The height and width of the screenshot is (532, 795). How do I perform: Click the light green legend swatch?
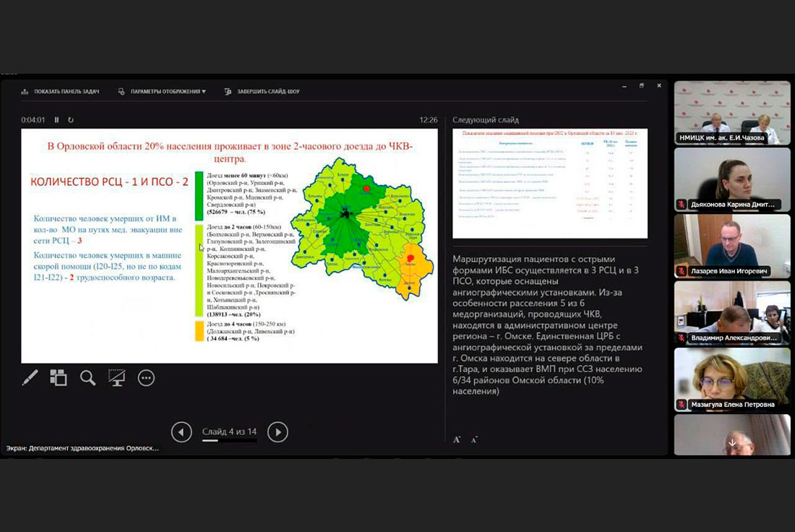pyautogui.click(x=199, y=271)
